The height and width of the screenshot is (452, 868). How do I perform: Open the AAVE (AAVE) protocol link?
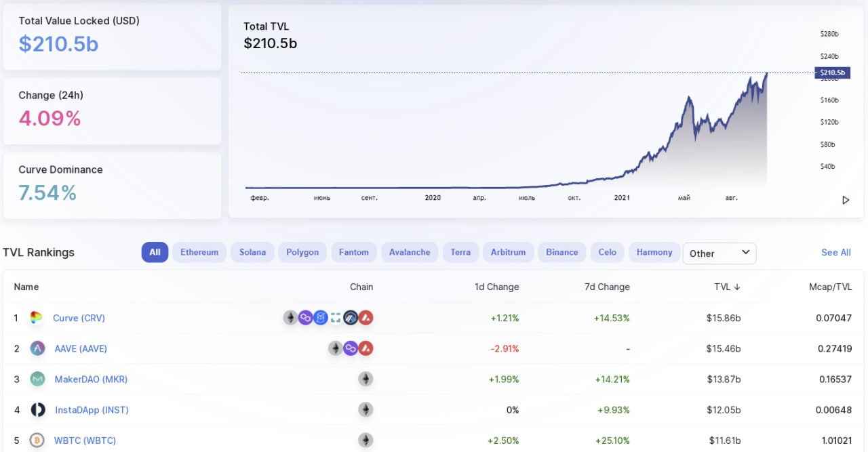81,348
